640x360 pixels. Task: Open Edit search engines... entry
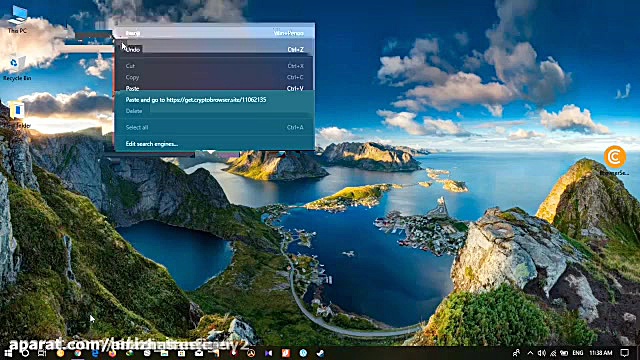point(215,144)
